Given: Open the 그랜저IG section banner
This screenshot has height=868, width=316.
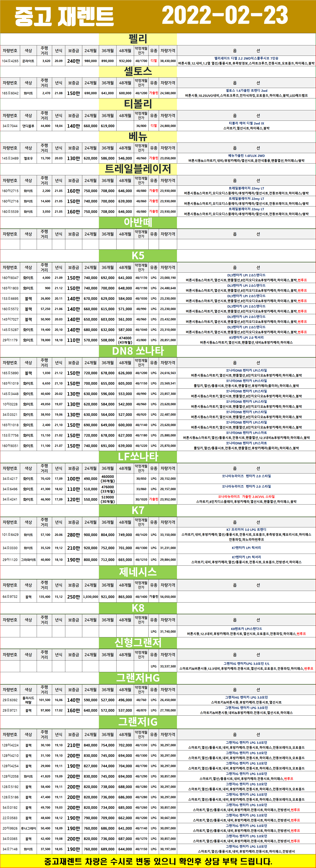Looking at the screenshot, I should tap(138, 722).
